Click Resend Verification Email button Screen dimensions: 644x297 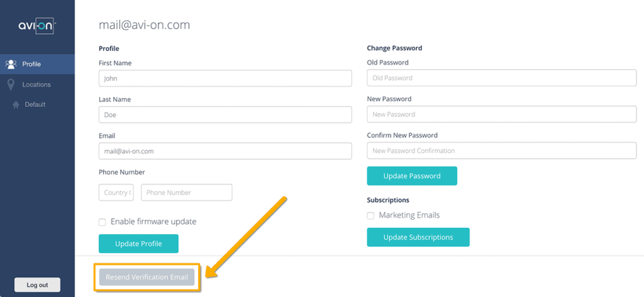147,278
